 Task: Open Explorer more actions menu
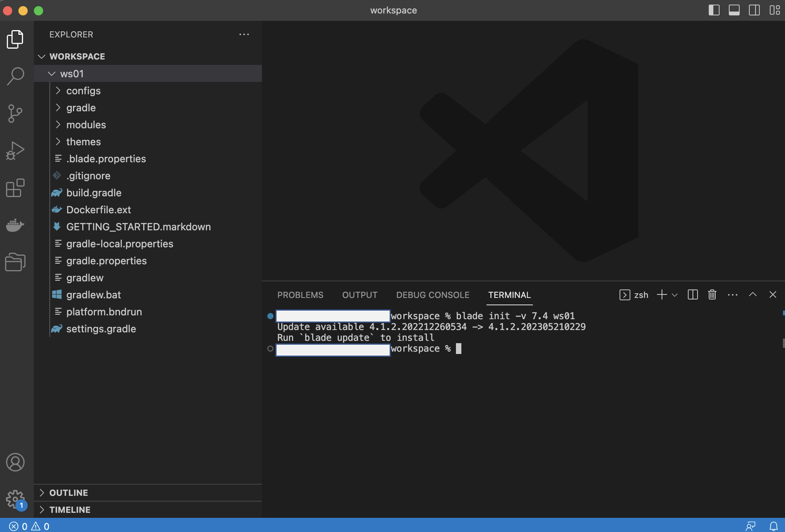244,34
